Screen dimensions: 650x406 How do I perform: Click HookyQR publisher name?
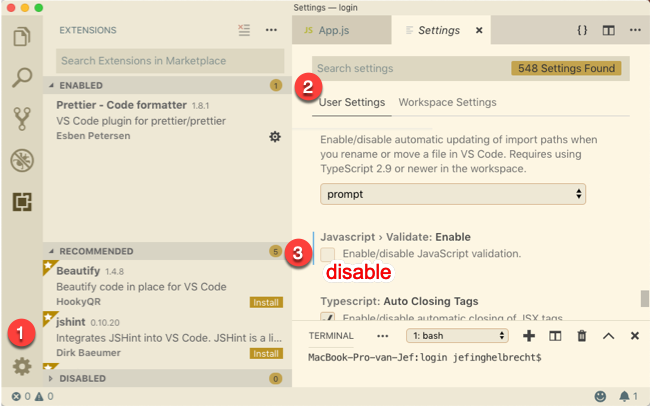[78, 301]
